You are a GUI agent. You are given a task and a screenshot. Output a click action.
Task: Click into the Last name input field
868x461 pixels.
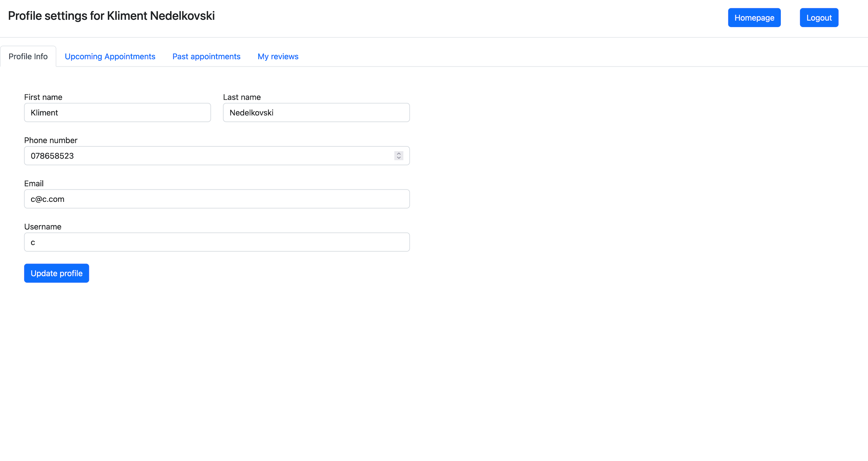pyautogui.click(x=316, y=112)
